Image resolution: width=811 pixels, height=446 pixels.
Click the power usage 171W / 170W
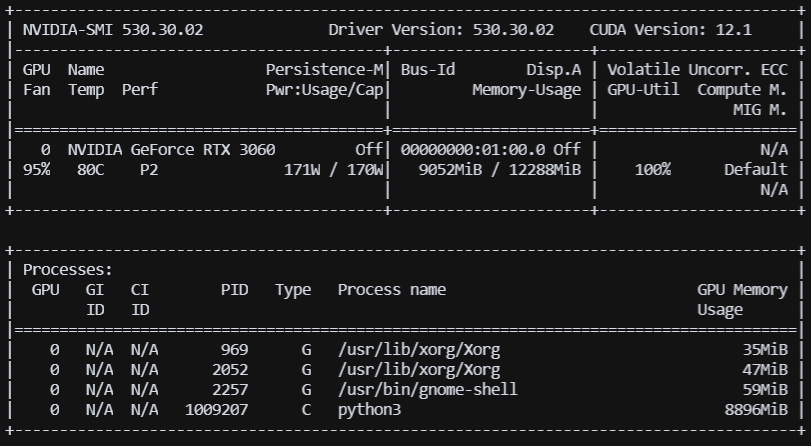(x=333, y=170)
